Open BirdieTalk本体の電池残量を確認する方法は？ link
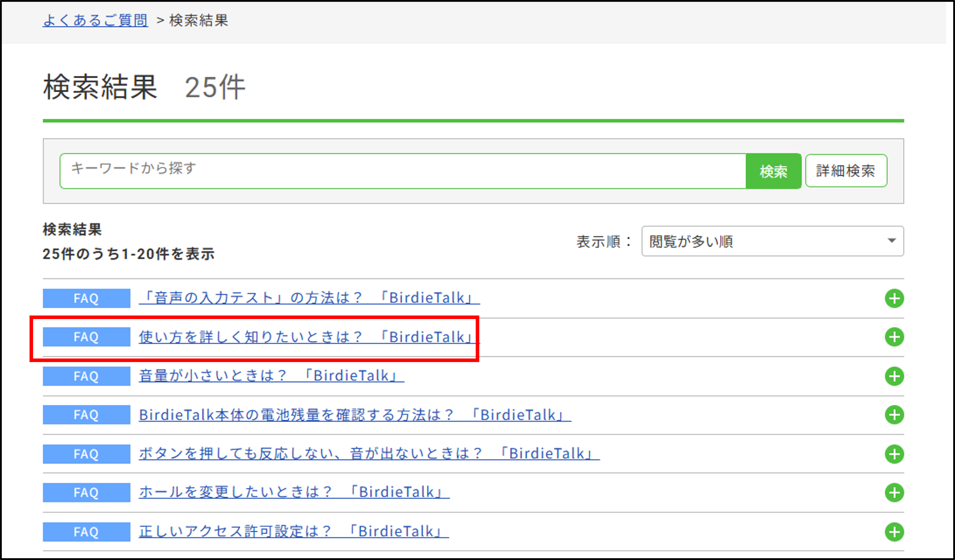This screenshot has width=955, height=560. click(355, 415)
